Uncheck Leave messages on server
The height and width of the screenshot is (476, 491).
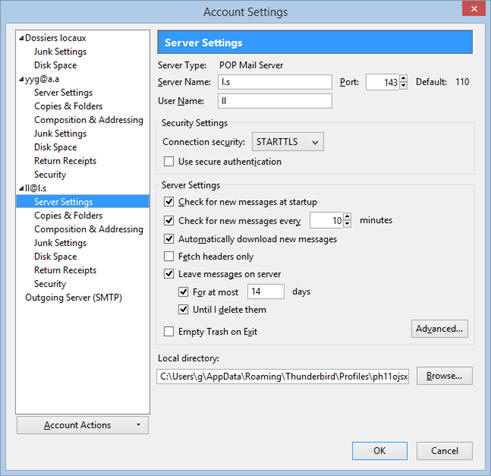point(169,274)
